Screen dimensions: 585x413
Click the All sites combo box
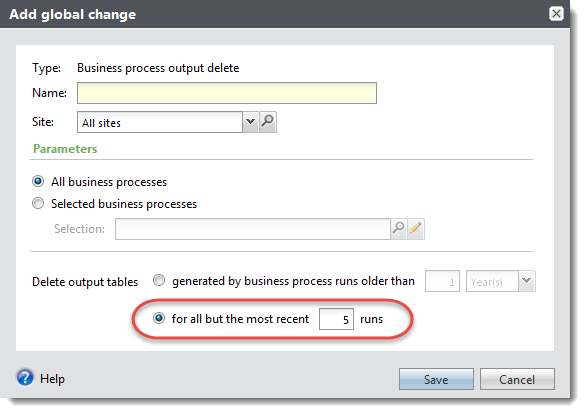click(160, 122)
